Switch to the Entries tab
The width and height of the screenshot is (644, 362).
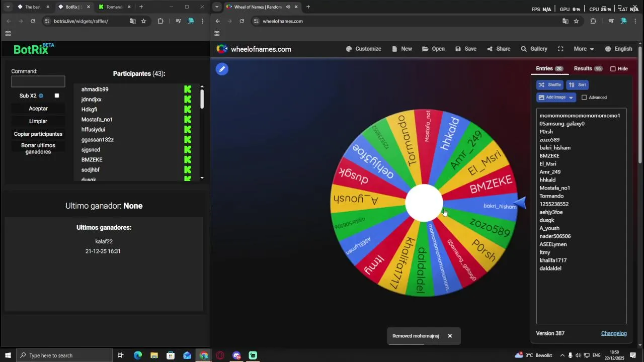click(549, 68)
